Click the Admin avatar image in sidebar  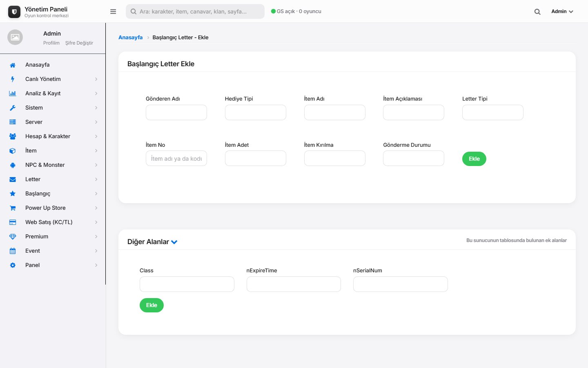pyautogui.click(x=15, y=37)
